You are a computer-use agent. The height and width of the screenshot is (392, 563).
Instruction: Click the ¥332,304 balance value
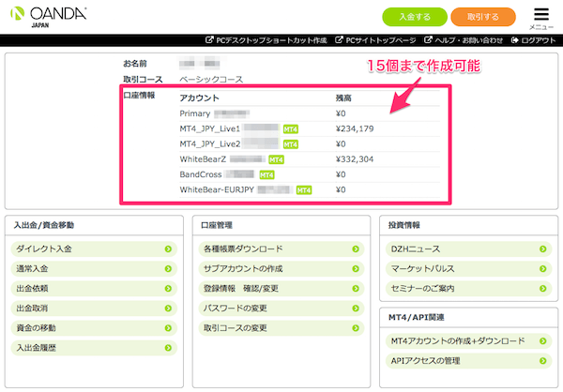[x=355, y=159]
